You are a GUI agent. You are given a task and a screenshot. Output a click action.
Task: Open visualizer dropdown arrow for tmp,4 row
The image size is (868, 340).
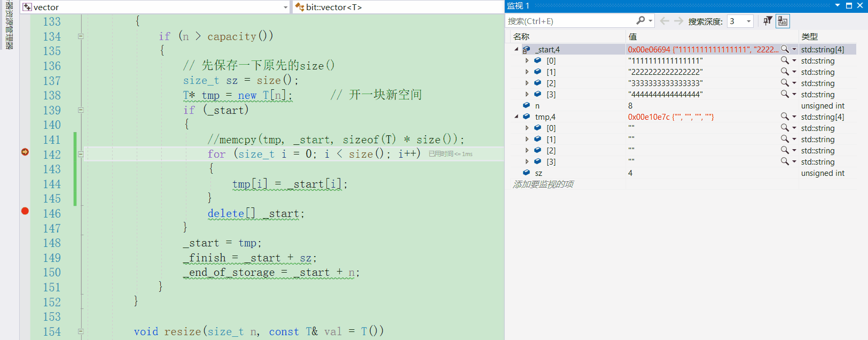click(794, 117)
